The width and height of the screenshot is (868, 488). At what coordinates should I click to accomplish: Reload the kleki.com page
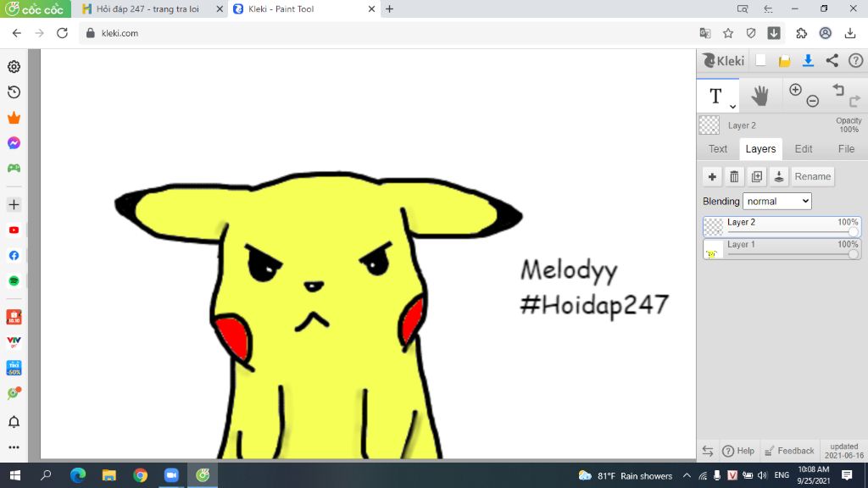(62, 33)
